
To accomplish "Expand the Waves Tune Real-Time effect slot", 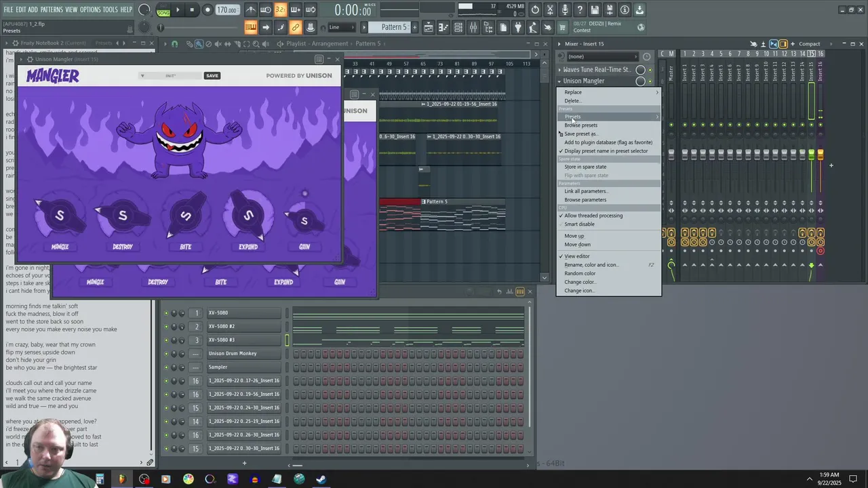I will point(560,70).
